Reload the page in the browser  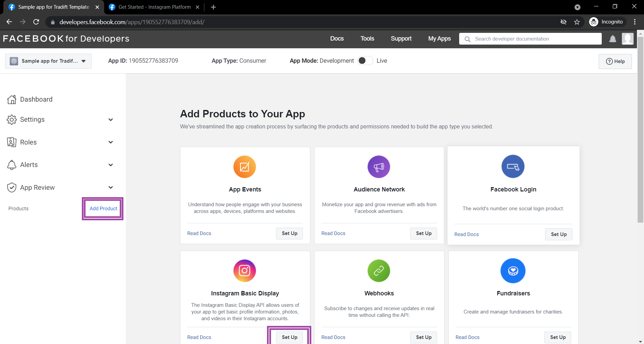[x=36, y=22]
